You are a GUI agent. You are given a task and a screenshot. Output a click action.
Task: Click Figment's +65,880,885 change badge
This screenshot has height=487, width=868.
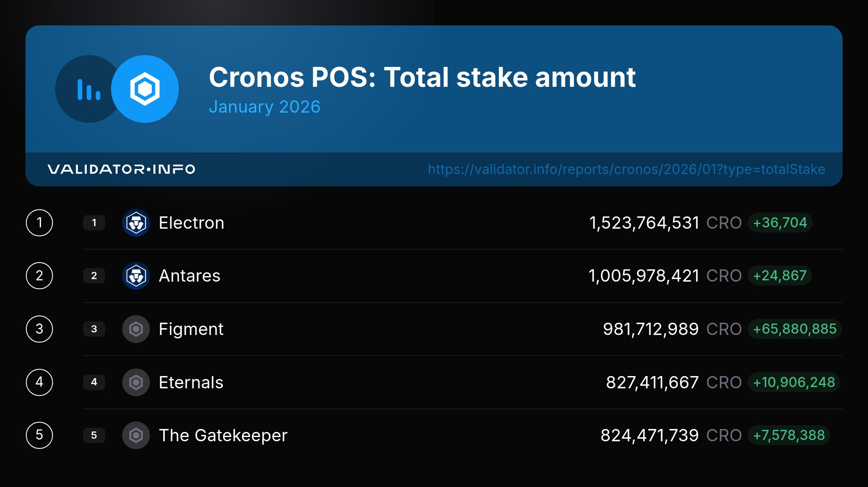[x=795, y=329]
